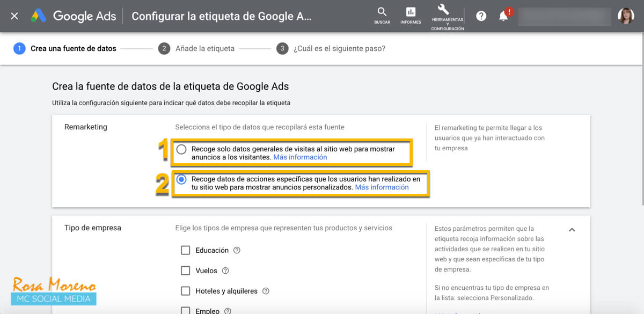Check the Vuelos checkbox
Viewport: 644px width, 314px height.
coord(185,271)
